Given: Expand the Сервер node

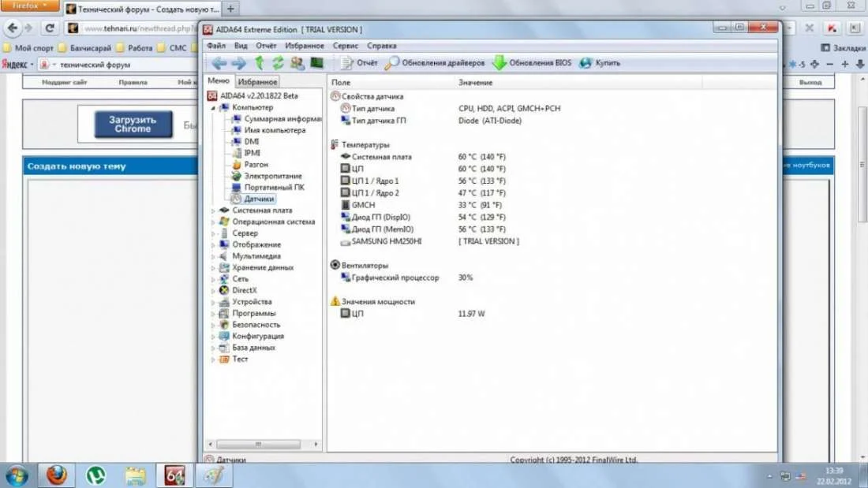Looking at the screenshot, I should 213,233.
